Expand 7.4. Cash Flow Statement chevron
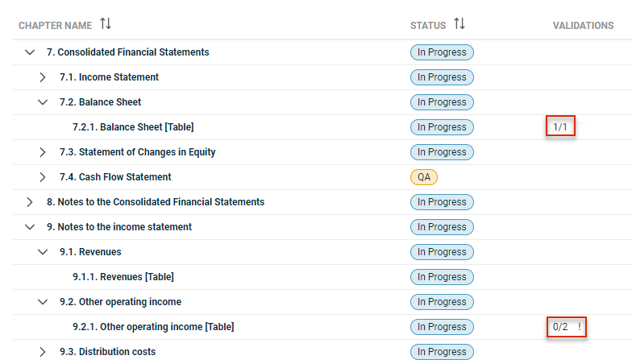The height and width of the screenshot is (364, 632). point(42,177)
